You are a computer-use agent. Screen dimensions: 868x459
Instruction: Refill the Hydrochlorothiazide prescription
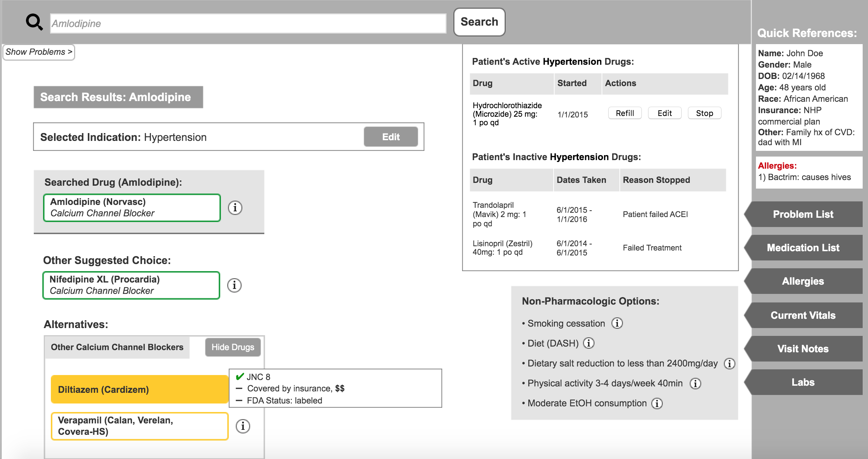point(625,113)
